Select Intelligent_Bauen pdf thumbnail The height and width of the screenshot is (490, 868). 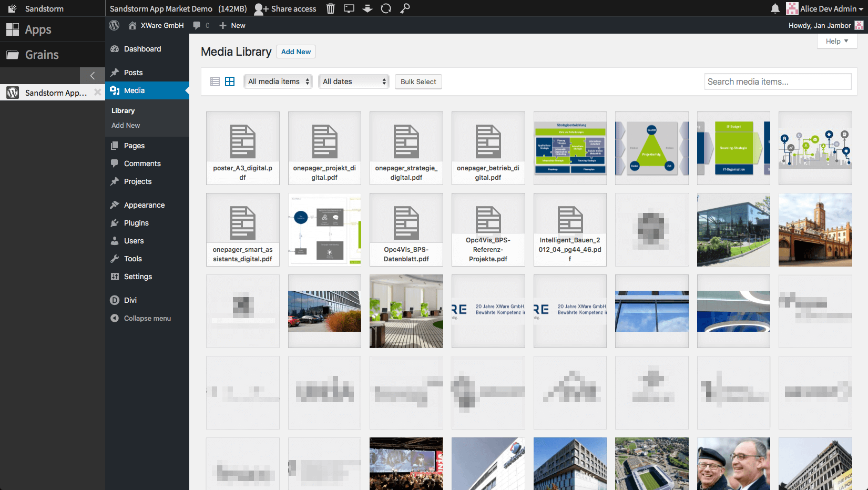(570, 230)
